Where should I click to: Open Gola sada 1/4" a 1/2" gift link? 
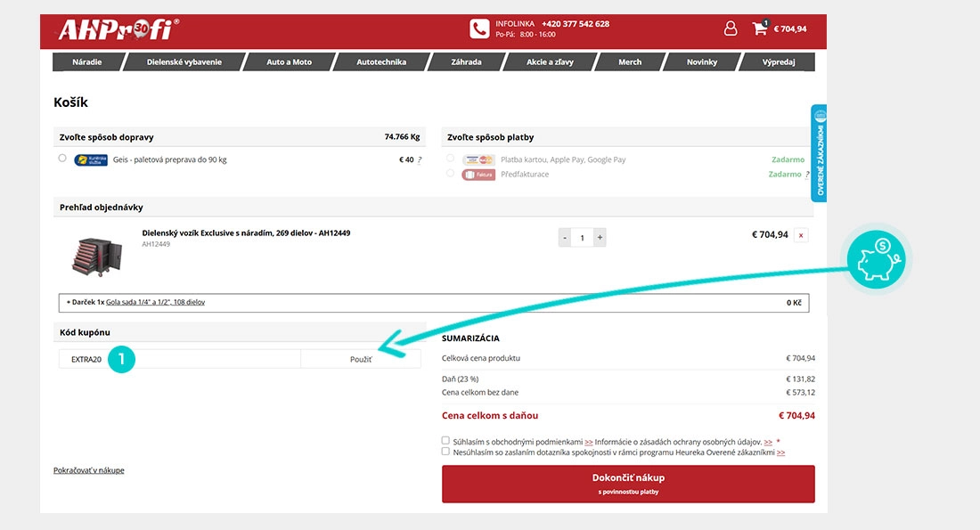(x=155, y=303)
